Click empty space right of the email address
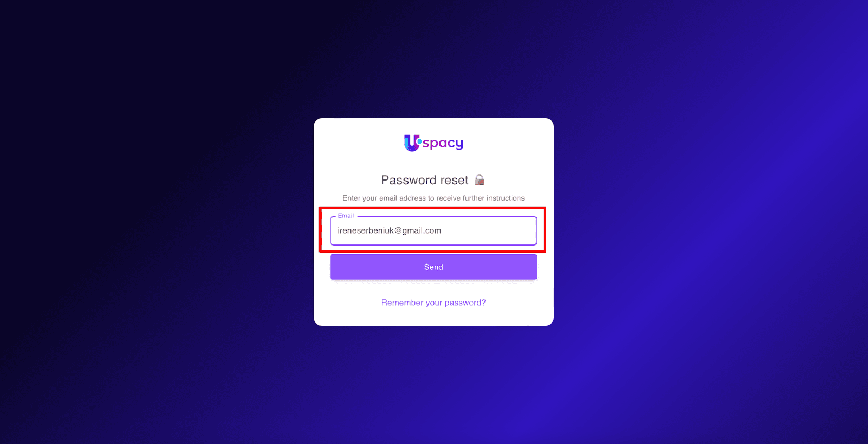The image size is (868, 444). pos(488,231)
